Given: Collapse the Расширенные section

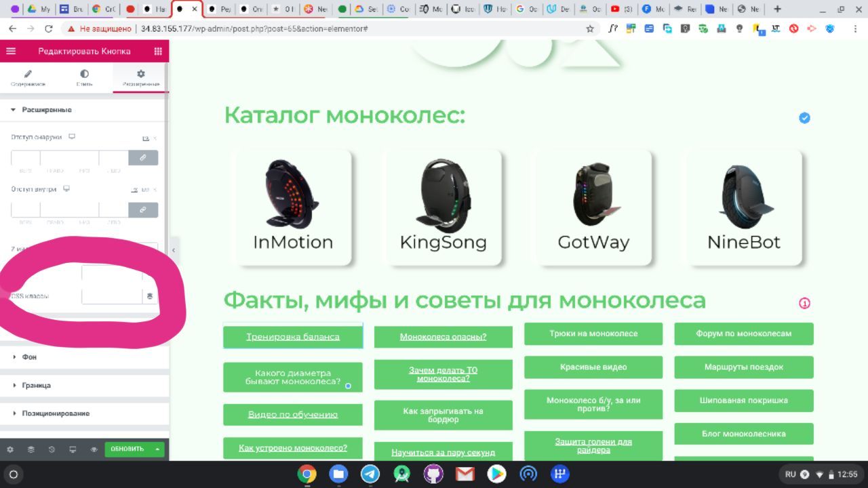Looking at the screenshot, I should pyautogui.click(x=84, y=110).
